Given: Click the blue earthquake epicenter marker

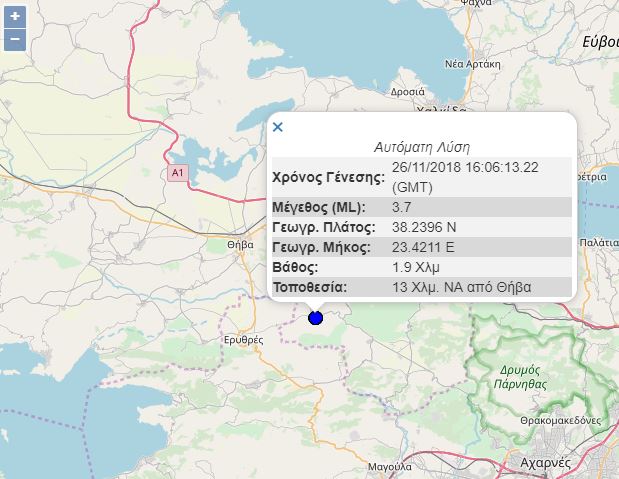Looking at the screenshot, I should coord(316,318).
